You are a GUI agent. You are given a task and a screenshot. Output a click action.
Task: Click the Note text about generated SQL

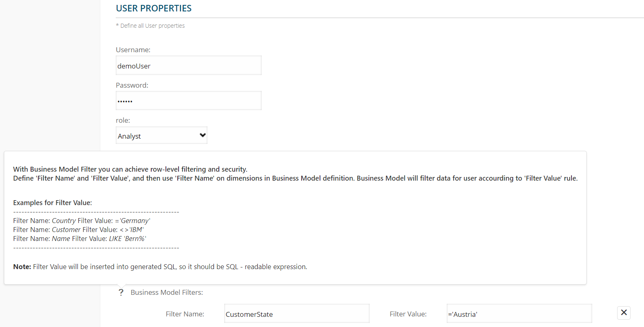point(160,267)
